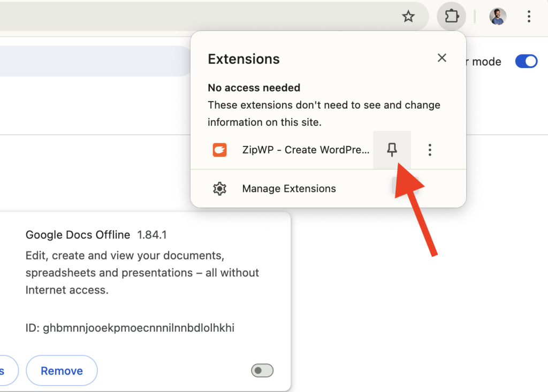This screenshot has width=548, height=392.
Task: Select the ZipWP extension row label
Action: point(306,150)
